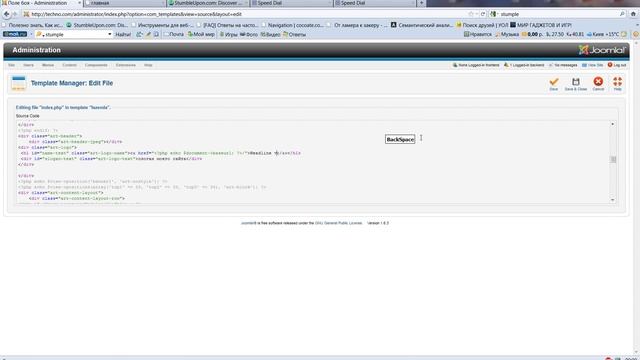Switch to the last Speed Dial tab
Viewport: 640px width, 360px height.
tap(374, 3)
